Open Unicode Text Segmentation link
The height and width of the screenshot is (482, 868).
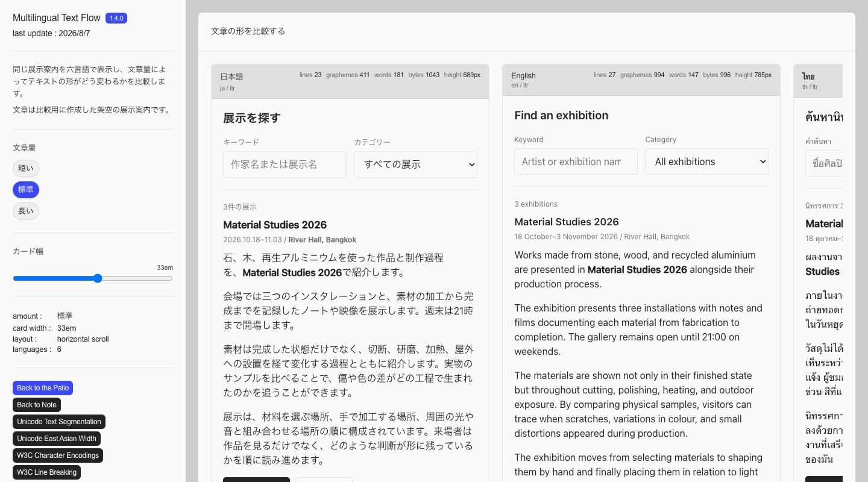click(59, 422)
